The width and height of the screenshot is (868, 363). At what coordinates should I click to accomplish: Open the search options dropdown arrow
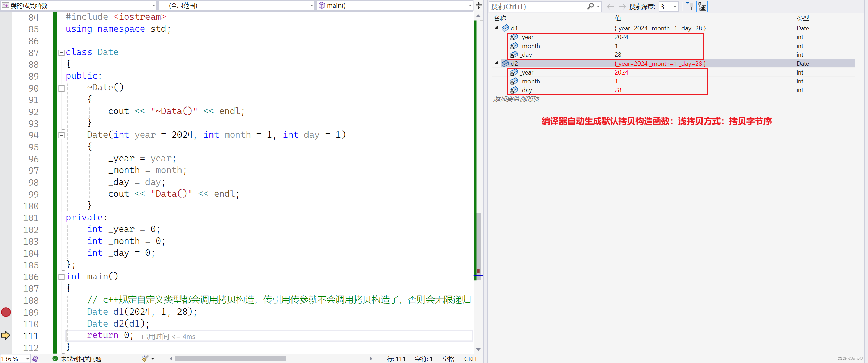pyautogui.click(x=598, y=6)
